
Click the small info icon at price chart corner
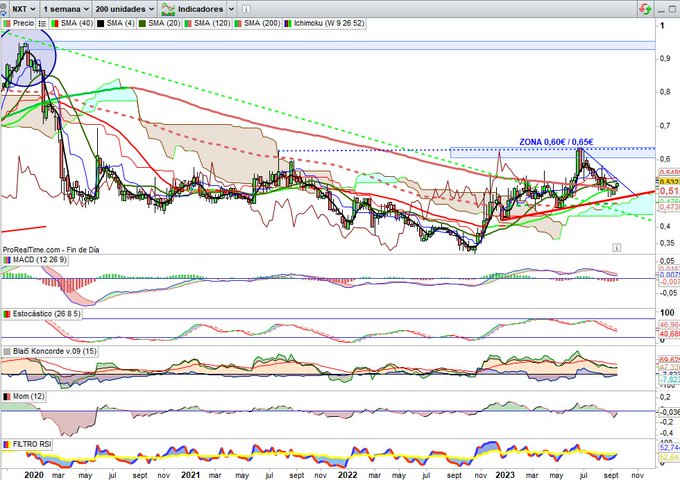click(616, 248)
